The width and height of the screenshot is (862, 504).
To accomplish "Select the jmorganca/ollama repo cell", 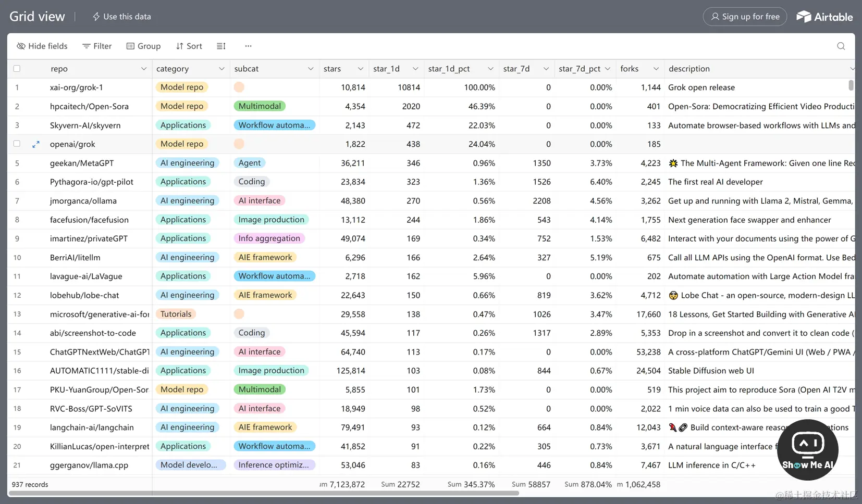I will (x=80, y=201).
